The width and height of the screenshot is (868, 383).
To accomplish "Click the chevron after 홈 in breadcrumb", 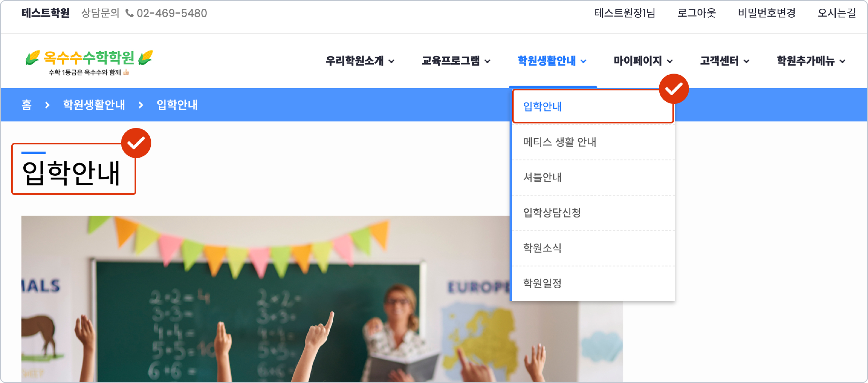I will 47,105.
